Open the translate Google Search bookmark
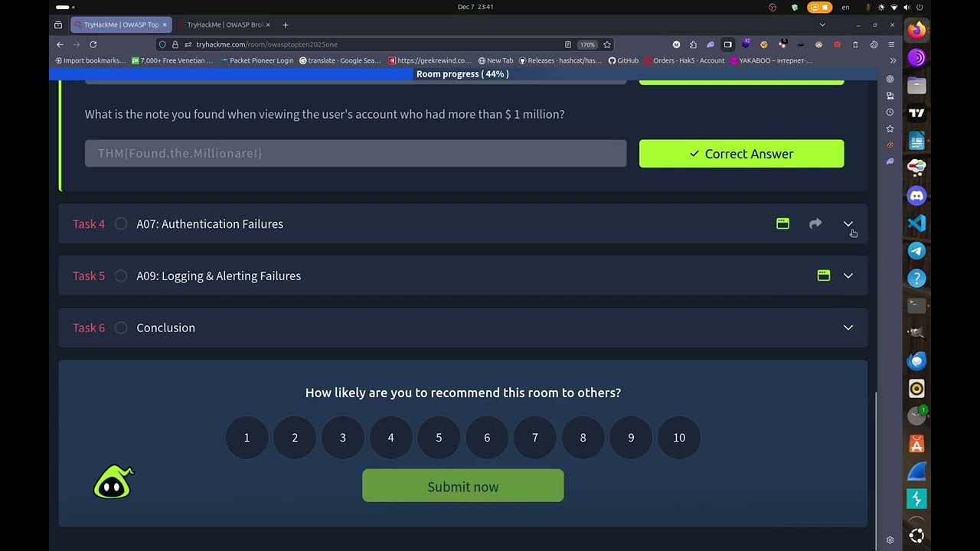Image resolution: width=980 pixels, height=551 pixels. click(x=340, y=60)
